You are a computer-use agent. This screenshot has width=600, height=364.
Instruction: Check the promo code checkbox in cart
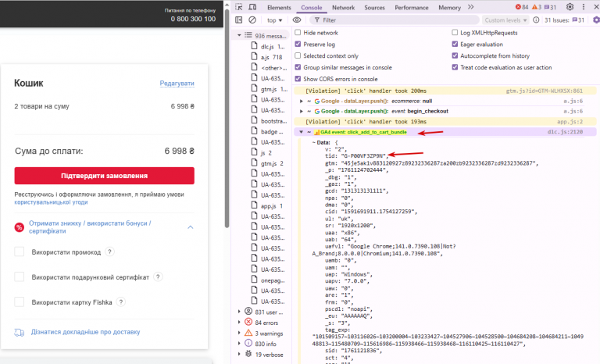point(19,252)
